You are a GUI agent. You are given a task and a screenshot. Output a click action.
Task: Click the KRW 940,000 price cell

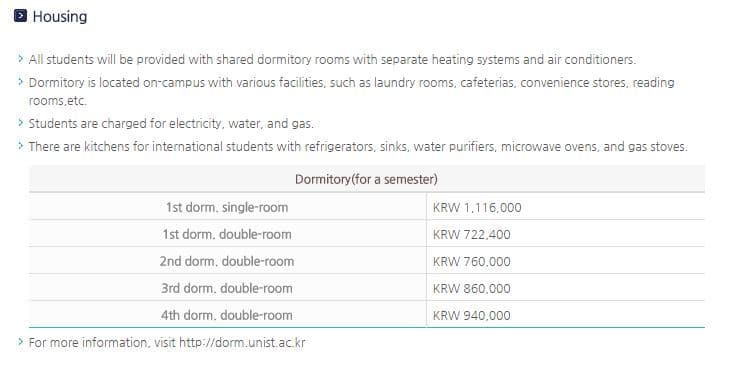(x=566, y=314)
